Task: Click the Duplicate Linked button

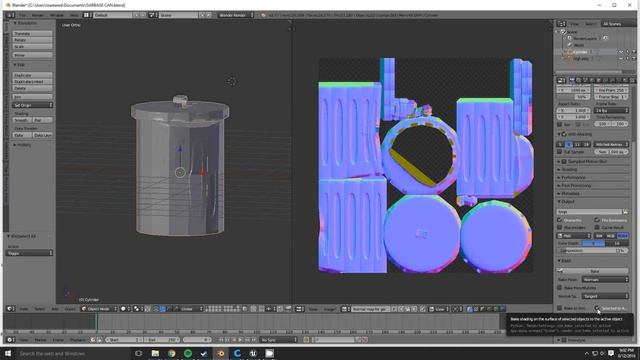Action: coord(32,82)
